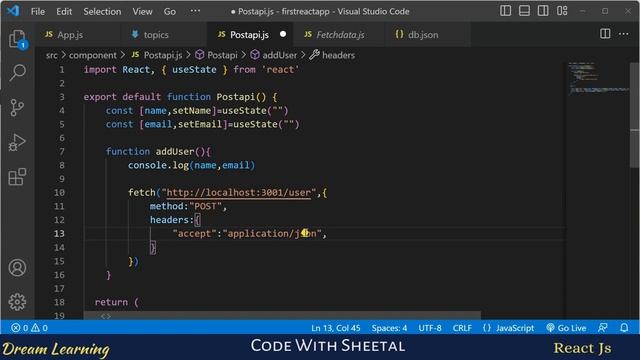Toggle the Secondary Side Bar layout icon
This screenshot has height=360, width=640.
click(x=543, y=11)
